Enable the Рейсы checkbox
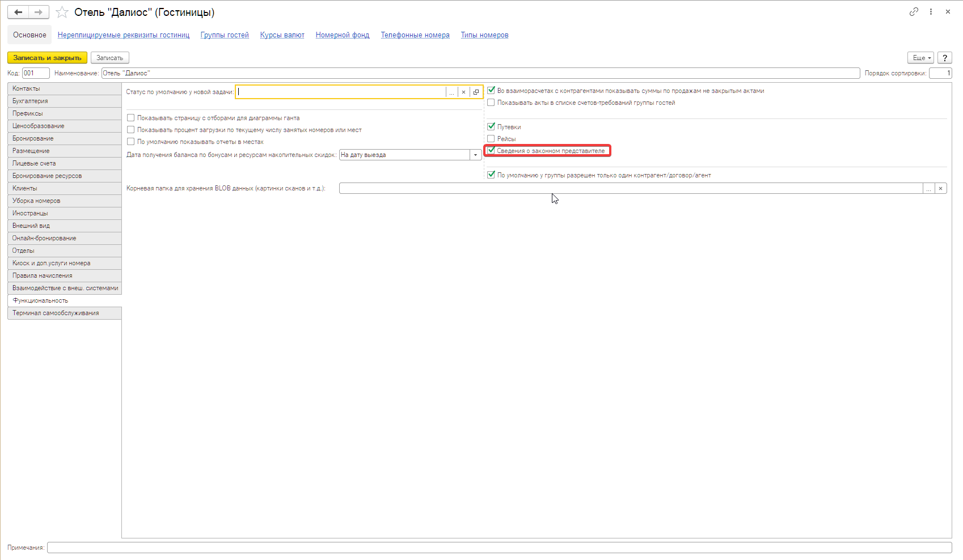 pyautogui.click(x=491, y=139)
